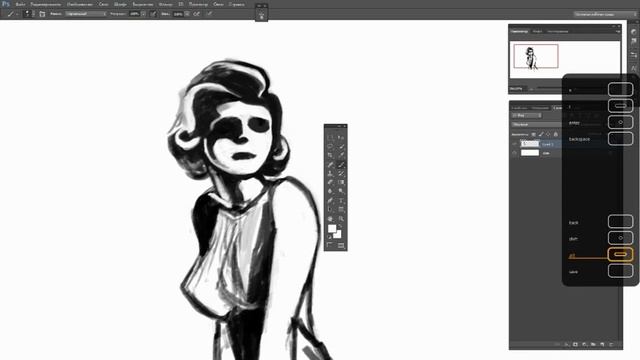Toggle the Brush panel from options bar
This screenshot has width=640, height=360.
[42, 14]
